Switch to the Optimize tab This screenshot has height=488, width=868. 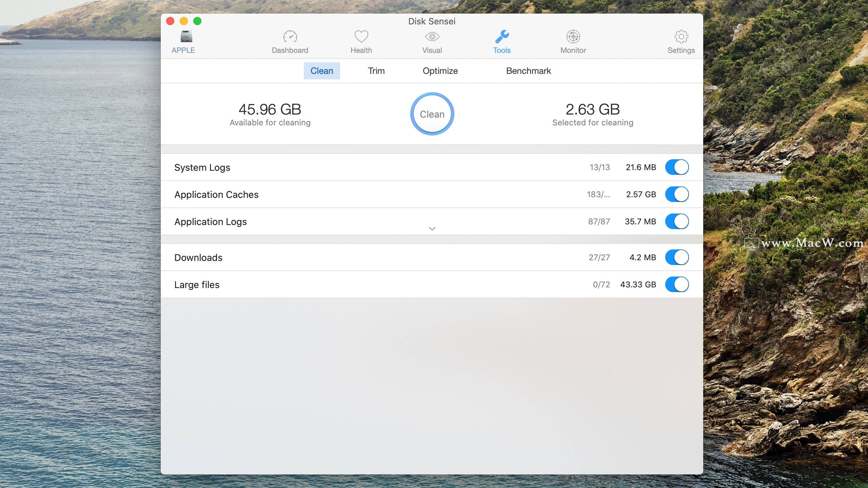click(x=440, y=71)
